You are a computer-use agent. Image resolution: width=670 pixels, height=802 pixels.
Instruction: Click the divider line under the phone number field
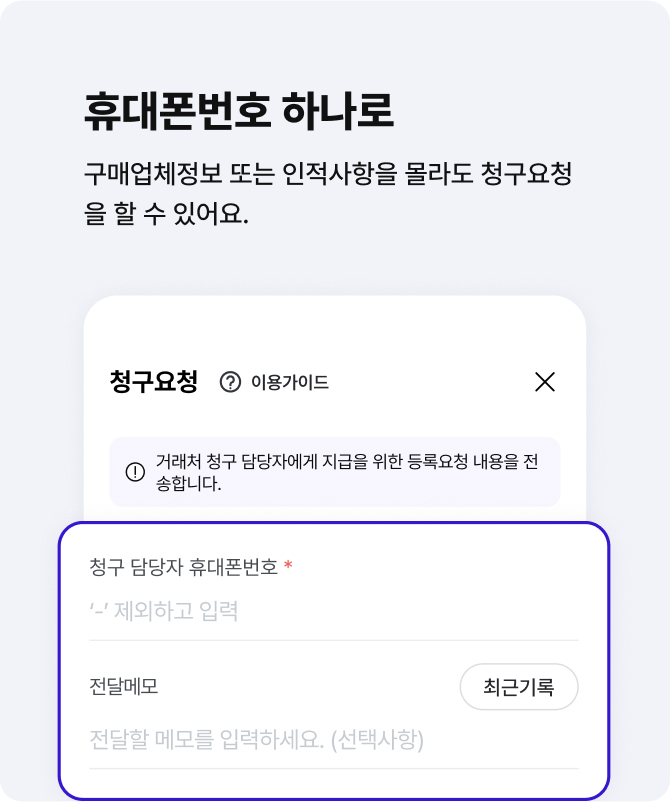(x=334, y=640)
